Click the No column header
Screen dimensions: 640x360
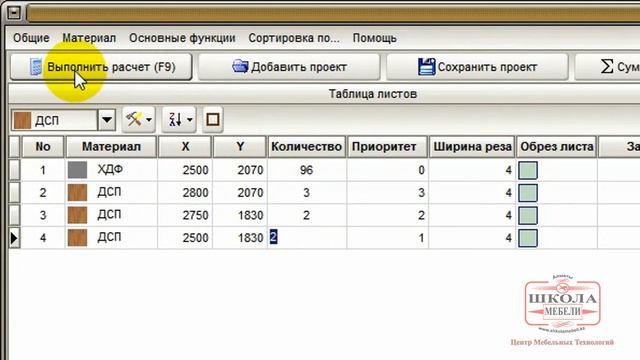[43, 147]
